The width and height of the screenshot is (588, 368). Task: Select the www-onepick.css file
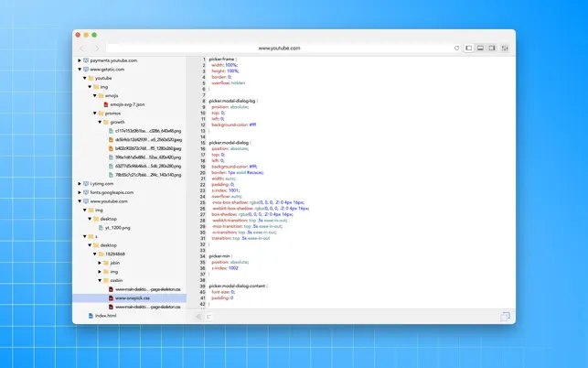tap(129, 298)
